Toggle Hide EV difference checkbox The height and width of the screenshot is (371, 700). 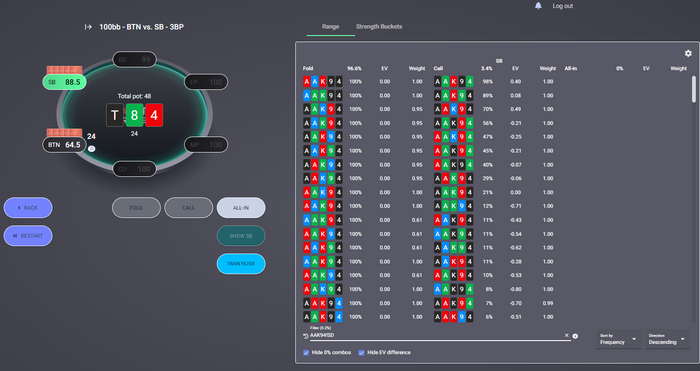362,353
